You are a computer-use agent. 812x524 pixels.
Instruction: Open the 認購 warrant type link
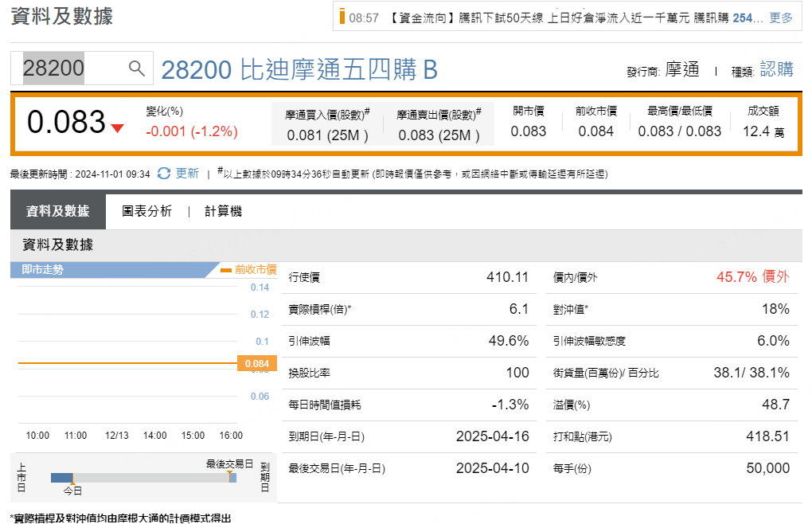tap(777, 69)
